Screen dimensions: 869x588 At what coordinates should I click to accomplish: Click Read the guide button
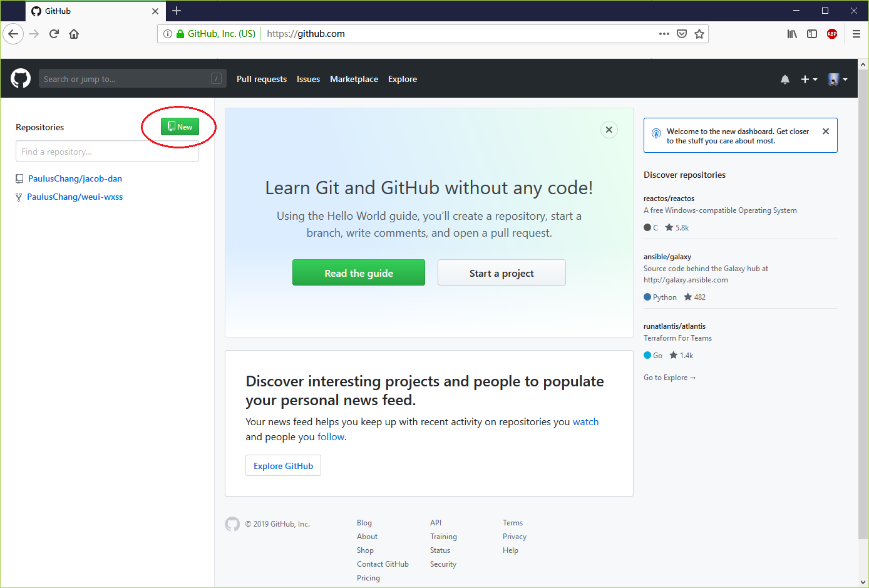359,272
